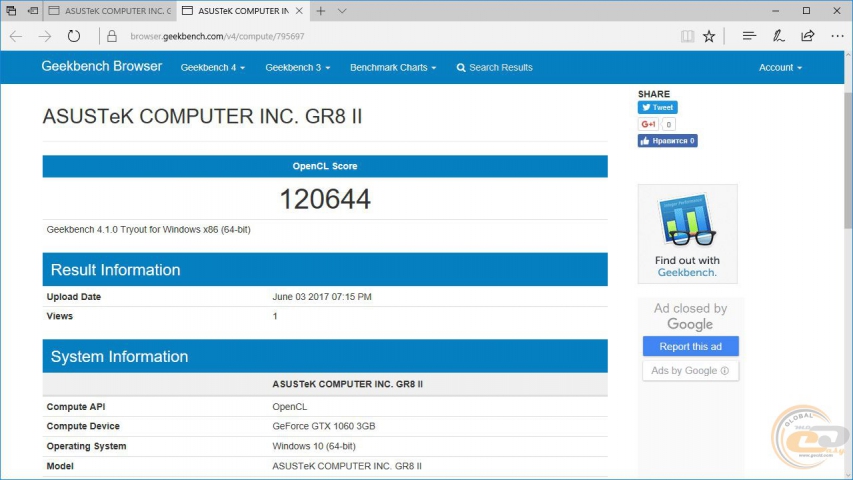Click the Geekbench glasses ad image
The width and height of the screenshot is (853, 480).
coord(687,219)
